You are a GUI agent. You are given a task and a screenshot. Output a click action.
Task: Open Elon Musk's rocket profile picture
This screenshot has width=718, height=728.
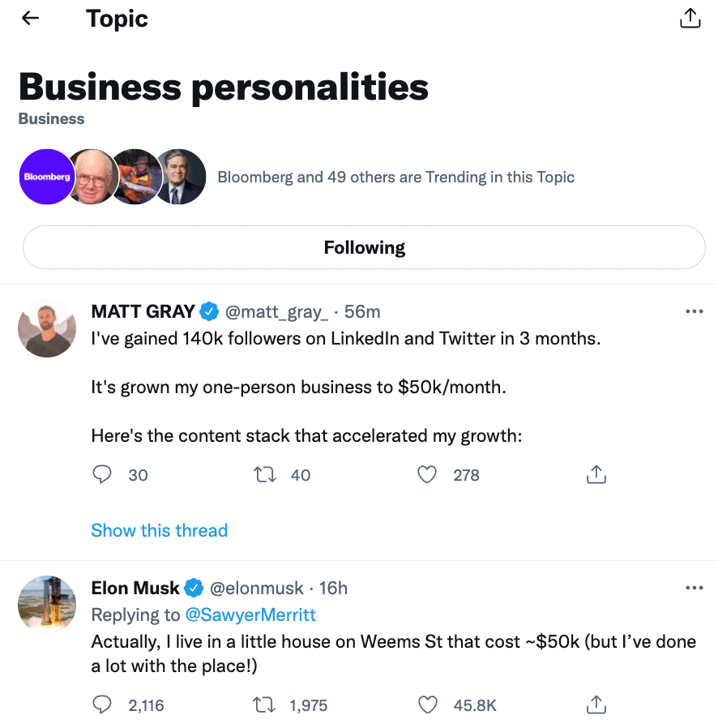point(47,604)
